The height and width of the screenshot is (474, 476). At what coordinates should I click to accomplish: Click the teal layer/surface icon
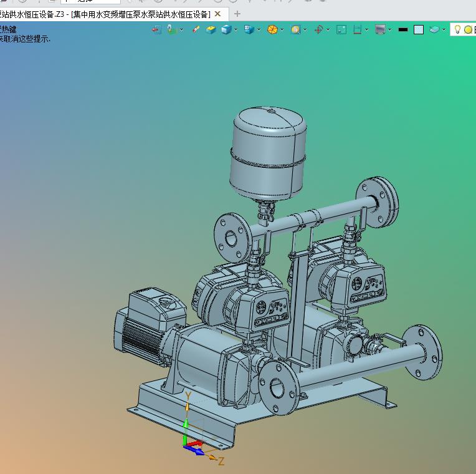[434, 29]
